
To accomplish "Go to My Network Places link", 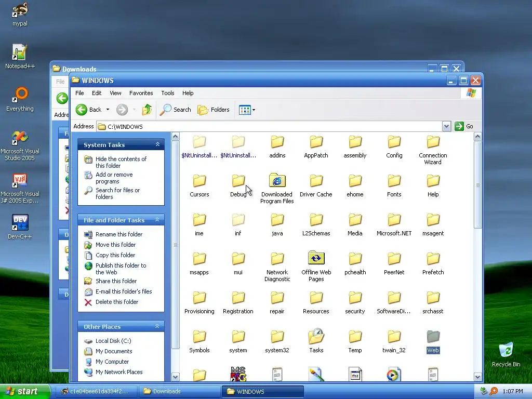I will tap(119, 372).
